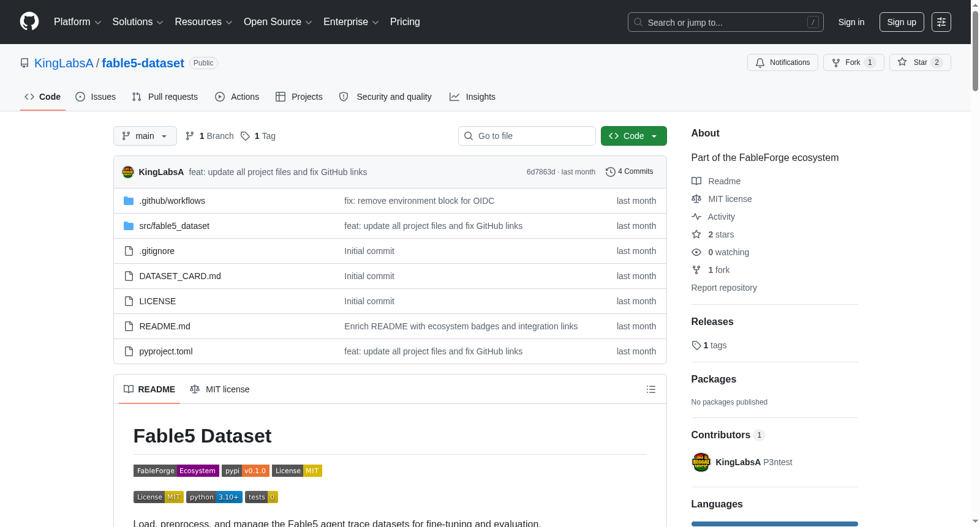Open the 2 stars link in About
Screen dimensions: 980x527
click(x=721, y=234)
